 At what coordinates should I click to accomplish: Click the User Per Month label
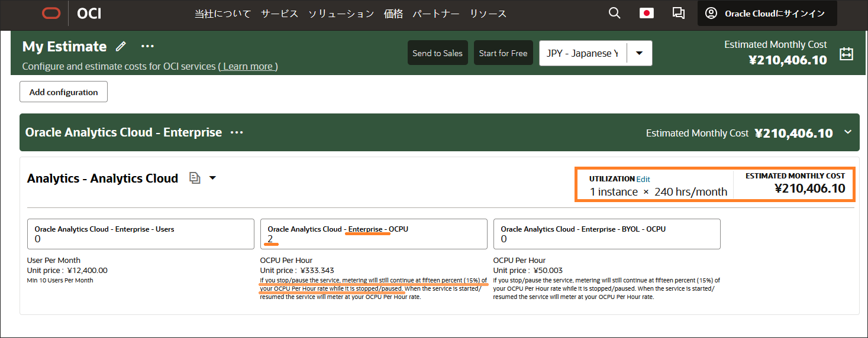pos(54,260)
